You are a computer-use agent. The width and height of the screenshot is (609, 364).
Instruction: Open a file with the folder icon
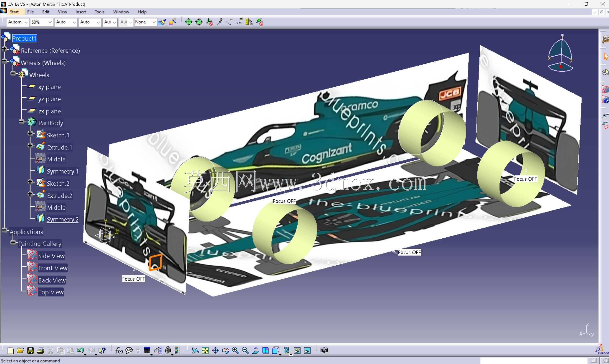click(20, 351)
